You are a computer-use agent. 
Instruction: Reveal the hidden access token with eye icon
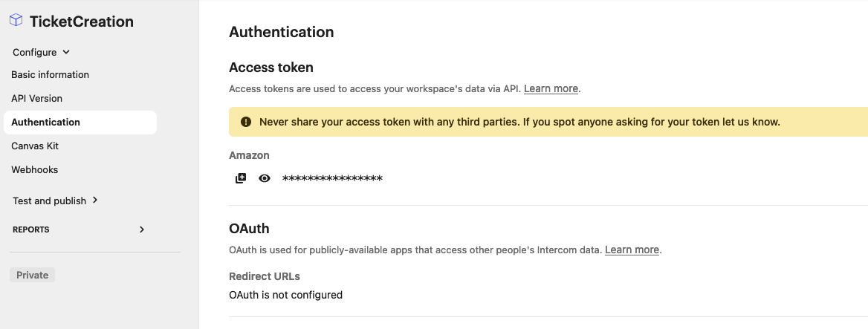(265, 178)
